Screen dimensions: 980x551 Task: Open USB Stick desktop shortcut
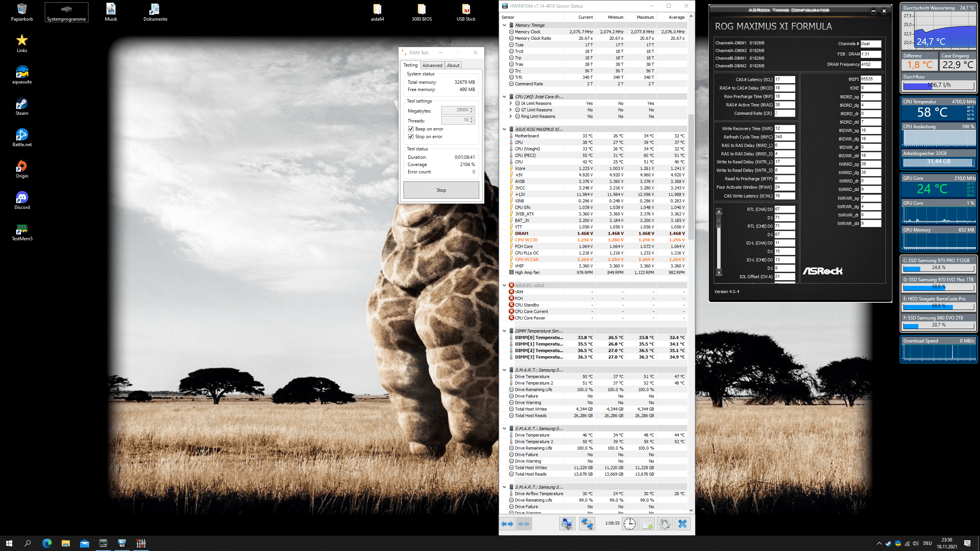pyautogui.click(x=466, y=12)
